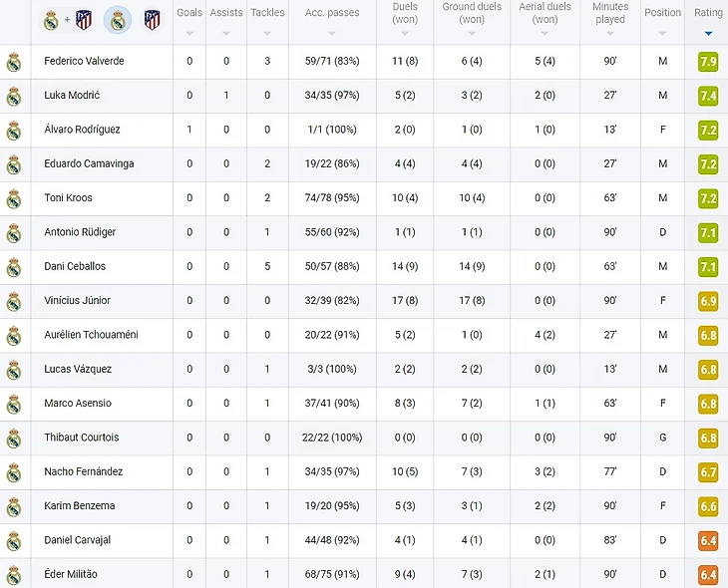728x588 pixels.
Task: Open Karim Benzema's player page
Action: [x=80, y=505]
